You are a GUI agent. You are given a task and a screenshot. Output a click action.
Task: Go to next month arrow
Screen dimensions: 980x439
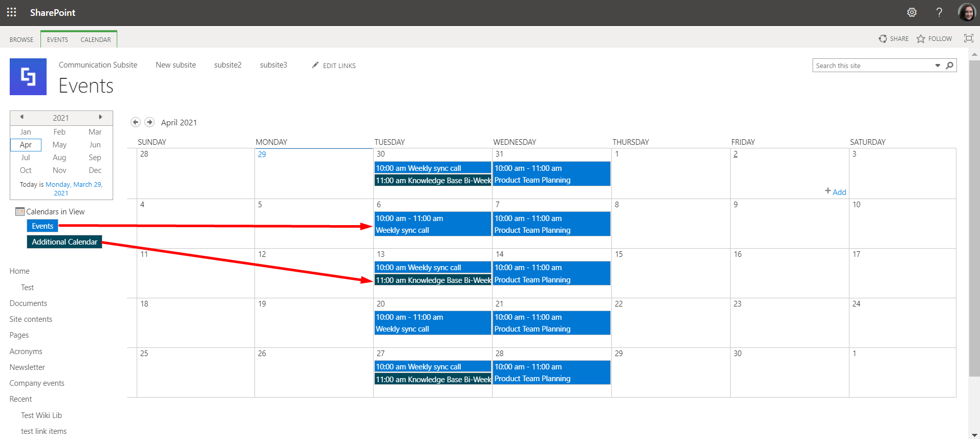click(x=150, y=122)
